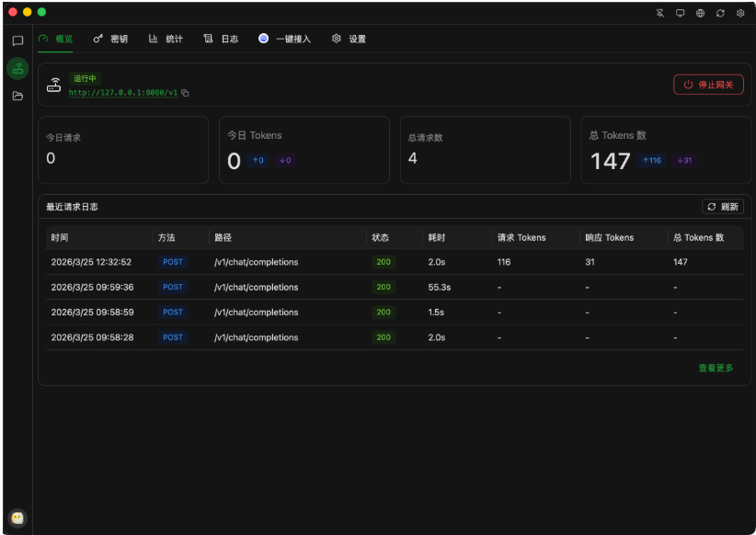The width and height of the screenshot is (756, 535).
Task: Toggle the pin window icon in title bar
Action: coord(660,13)
